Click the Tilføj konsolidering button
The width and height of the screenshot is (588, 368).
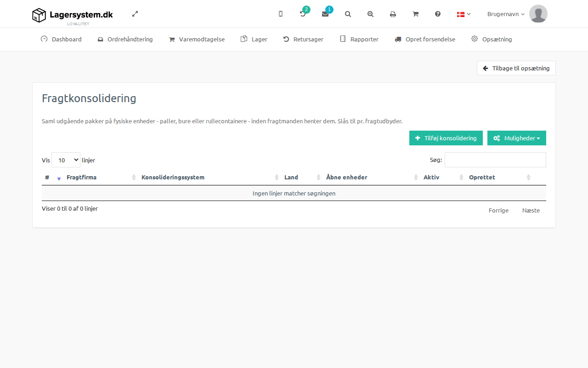click(x=446, y=138)
